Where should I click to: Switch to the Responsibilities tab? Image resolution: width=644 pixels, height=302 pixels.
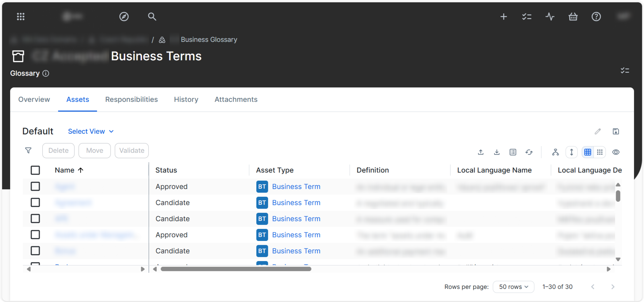[131, 100]
